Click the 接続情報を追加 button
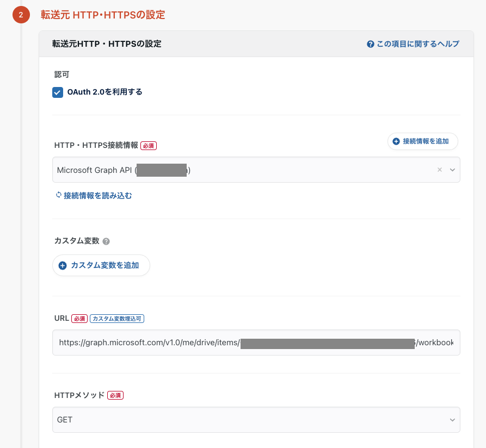 click(x=422, y=141)
